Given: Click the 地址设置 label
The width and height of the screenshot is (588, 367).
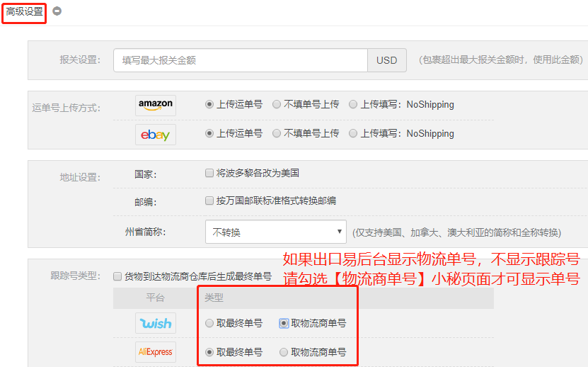Looking at the screenshot, I should 80,177.
